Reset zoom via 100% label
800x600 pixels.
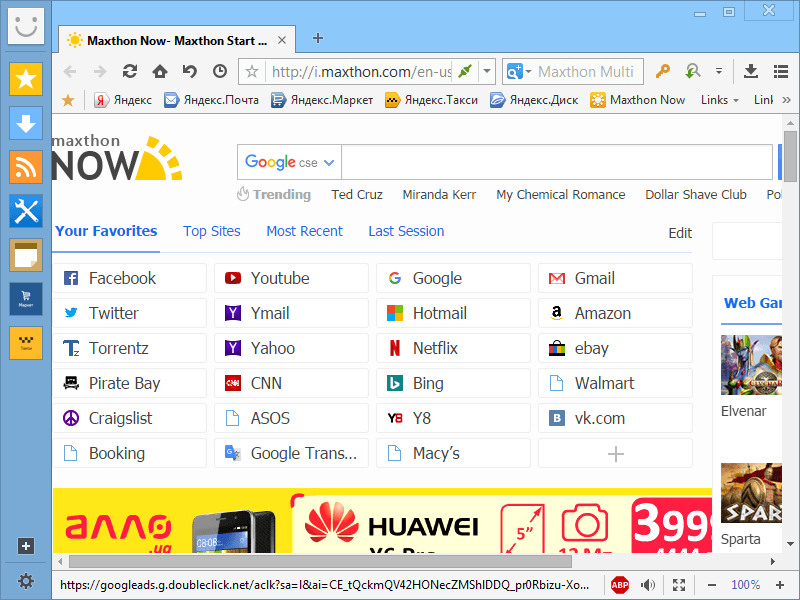pos(745,585)
